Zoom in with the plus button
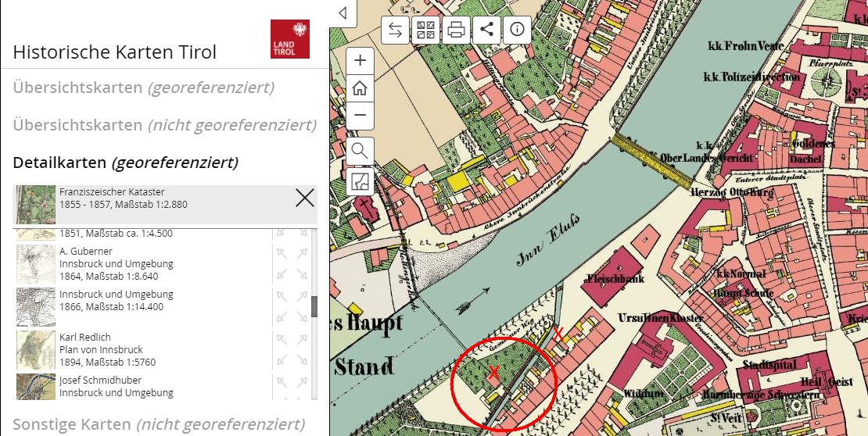The height and width of the screenshot is (436, 868). [x=360, y=61]
